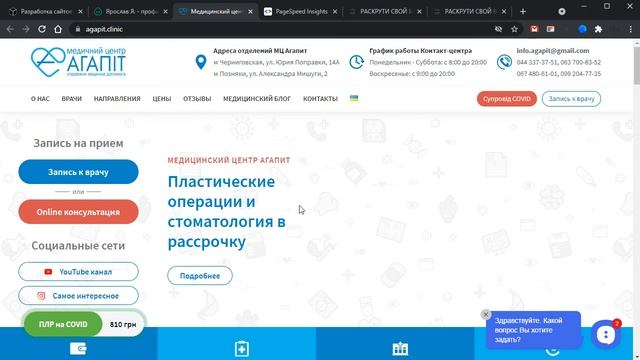Click the red Супровід COVID button
Image resolution: width=640 pixels, height=360 pixels.
pos(507,99)
